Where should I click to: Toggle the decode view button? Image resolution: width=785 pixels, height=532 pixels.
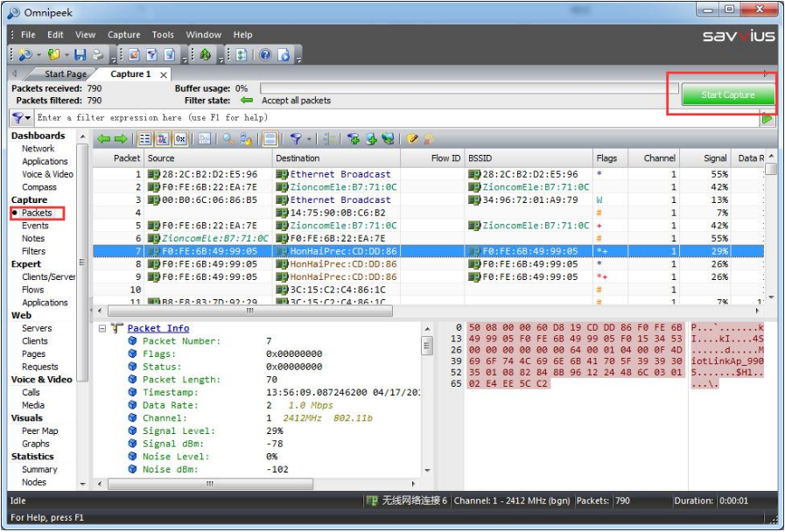(x=162, y=138)
